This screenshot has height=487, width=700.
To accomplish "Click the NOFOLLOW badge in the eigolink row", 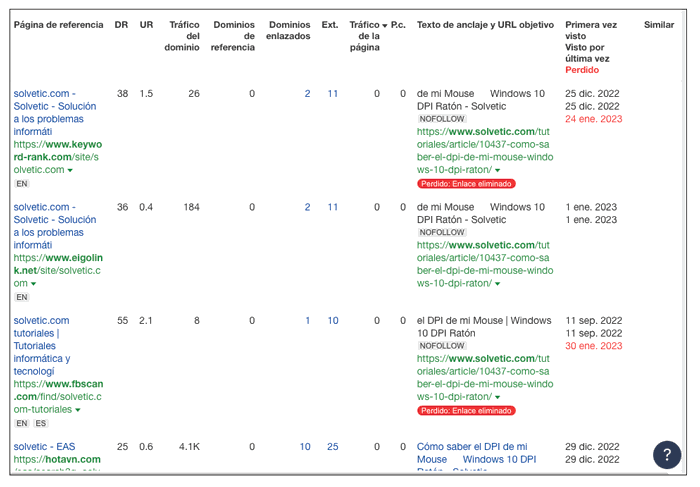I will (442, 232).
